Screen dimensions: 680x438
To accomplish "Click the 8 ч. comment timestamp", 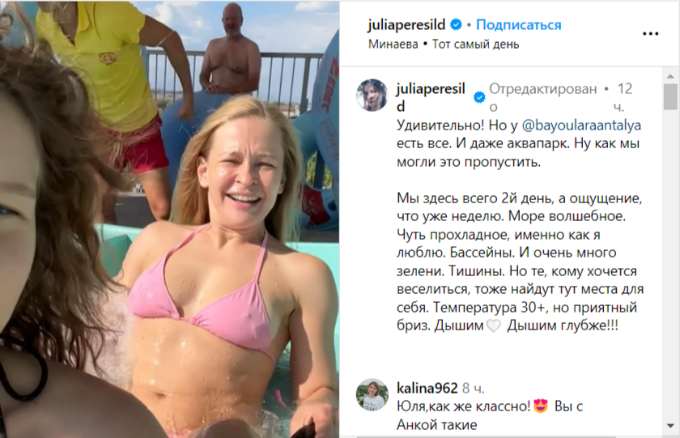I will point(474,388).
